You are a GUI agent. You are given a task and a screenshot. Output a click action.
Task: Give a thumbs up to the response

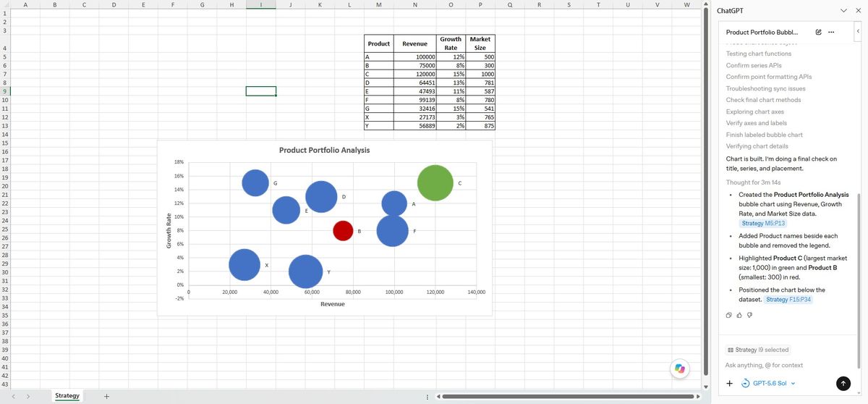tap(739, 315)
